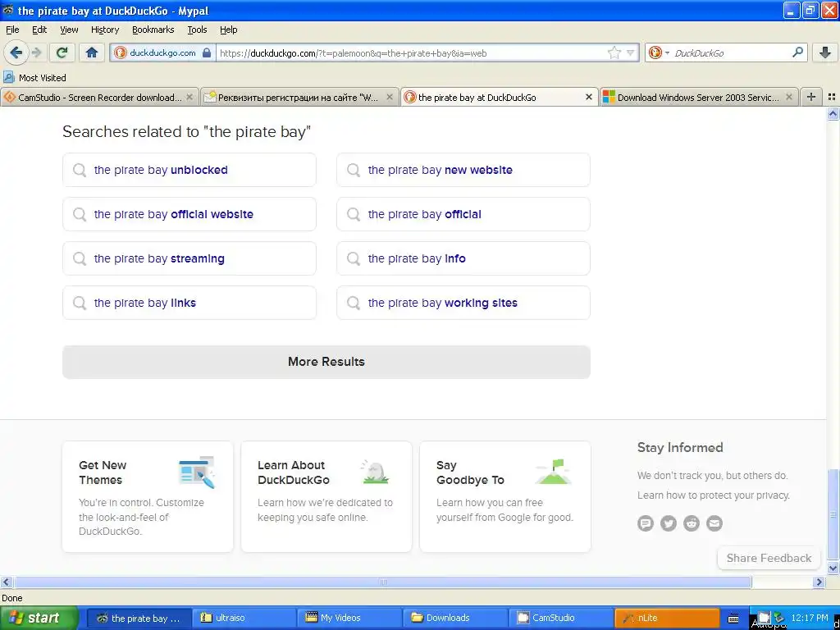Select the pirate bay links suggestion

coord(189,303)
